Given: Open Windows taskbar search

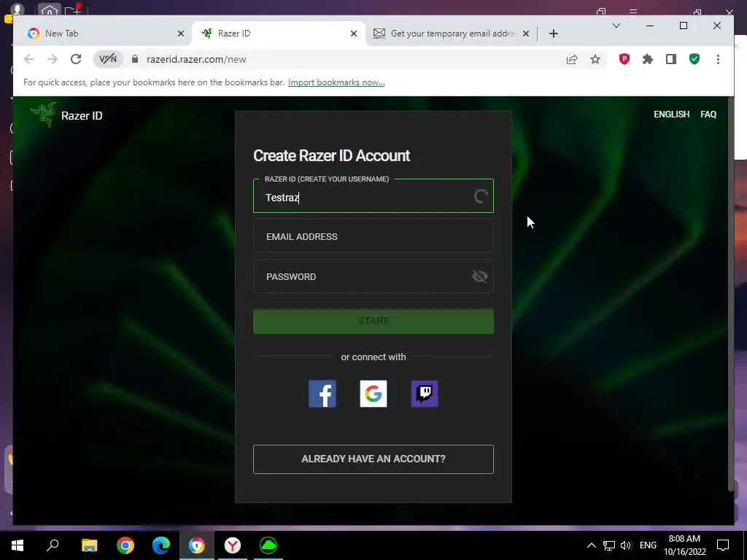Looking at the screenshot, I should 53,545.
